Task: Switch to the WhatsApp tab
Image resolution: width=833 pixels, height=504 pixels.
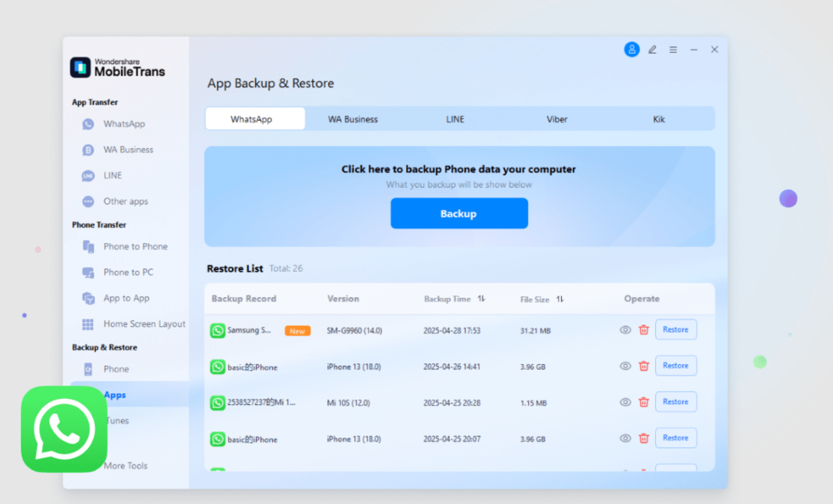Action: [255, 119]
